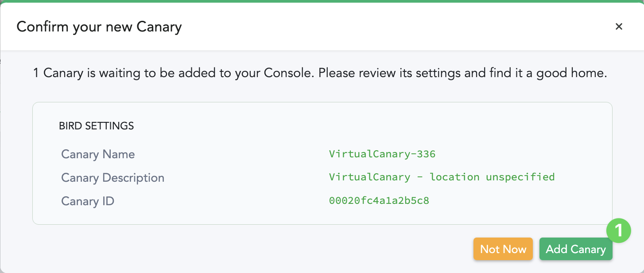The height and width of the screenshot is (273, 644).
Task: Click the Canary ID value 00020fc4a1a2b5c8
Action: click(379, 201)
